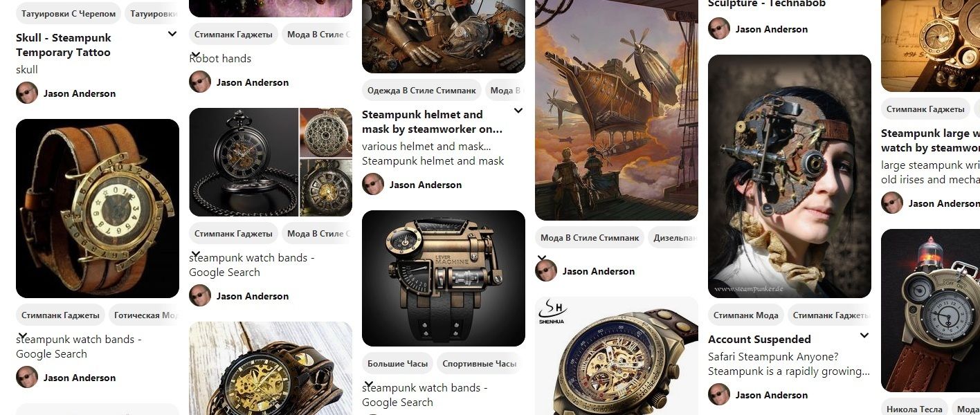
Task: Expand Account Suspended pin description chevron
Action: (x=864, y=335)
